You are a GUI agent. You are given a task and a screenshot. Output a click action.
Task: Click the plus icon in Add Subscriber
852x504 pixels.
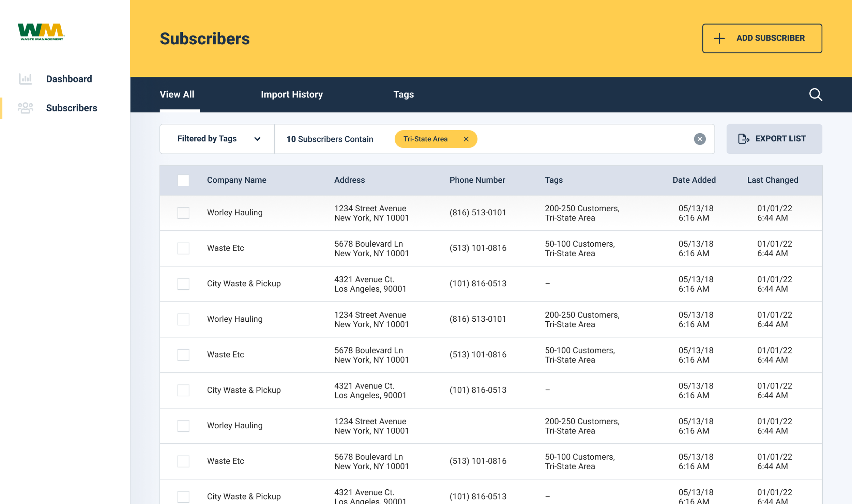point(719,39)
